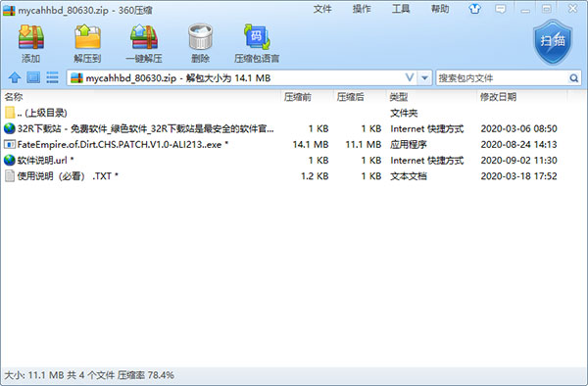Viewport: 588px width, 386px height.
Task: Click the skin shirt icon in title bar
Action: click(x=474, y=9)
